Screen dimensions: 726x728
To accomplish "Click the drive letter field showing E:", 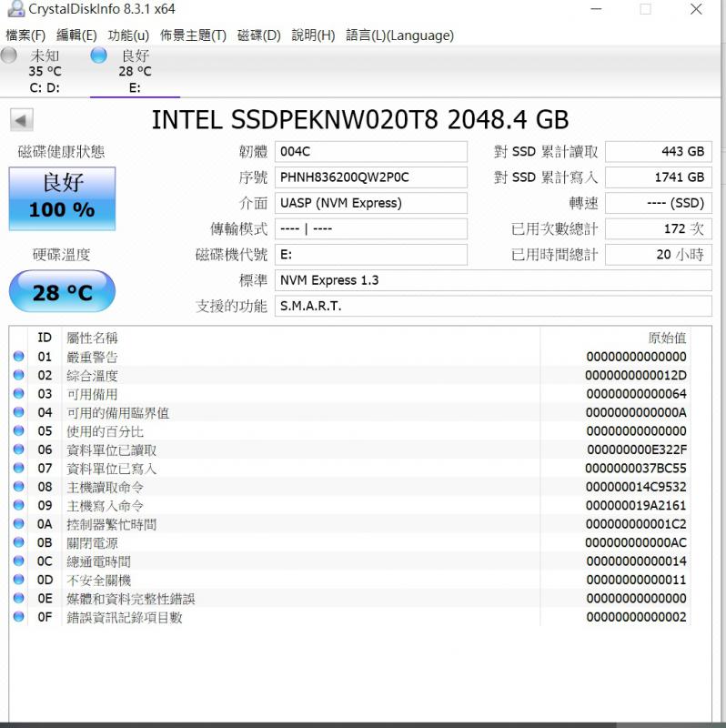I will [371, 255].
